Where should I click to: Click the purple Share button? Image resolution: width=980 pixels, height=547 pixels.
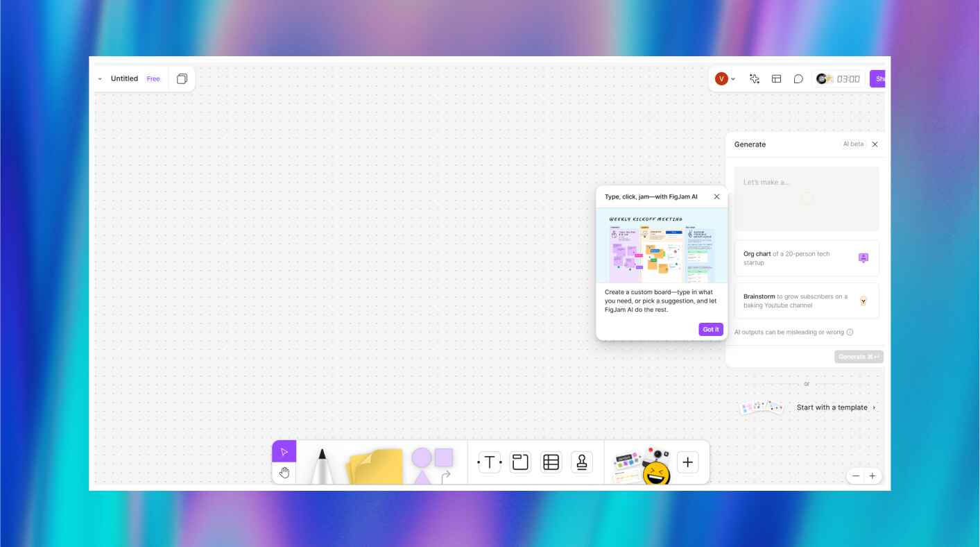click(878, 79)
